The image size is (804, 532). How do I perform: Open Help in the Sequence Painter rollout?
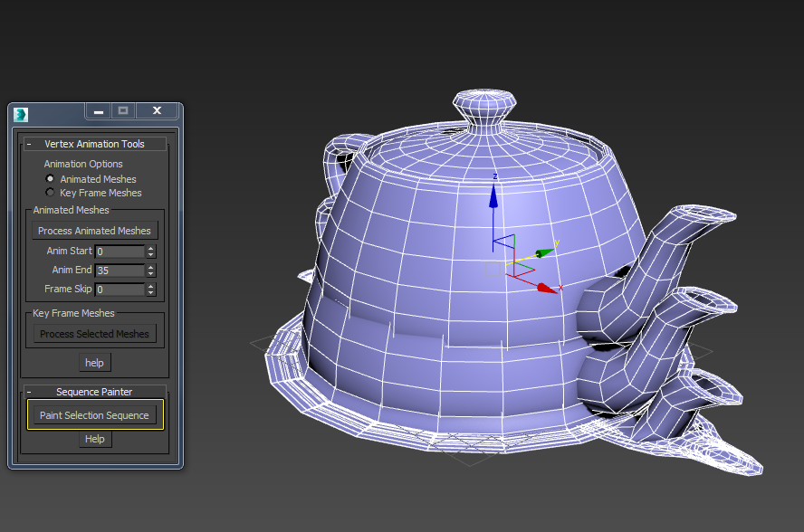click(94, 439)
